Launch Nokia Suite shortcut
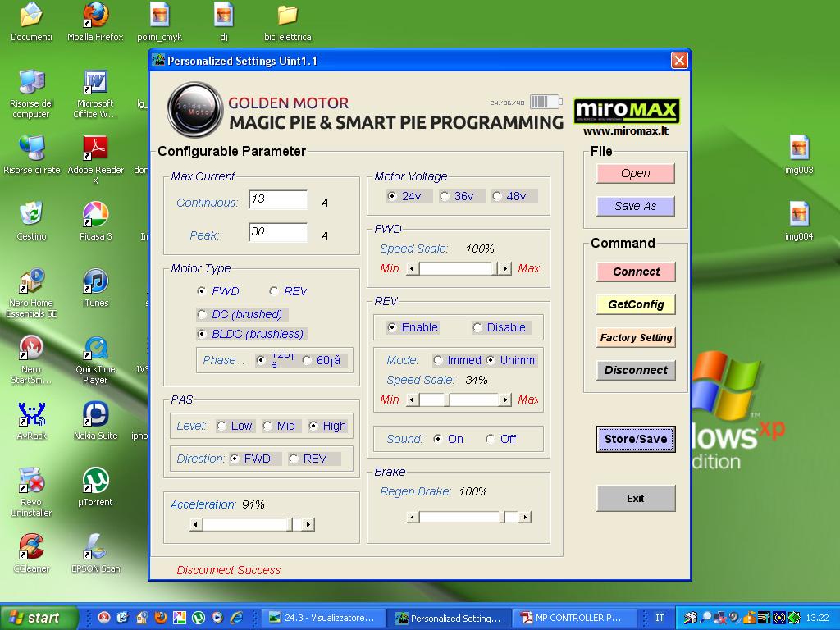Image resolution: width=840 pixels, height=630 pixels. (95, 421)
